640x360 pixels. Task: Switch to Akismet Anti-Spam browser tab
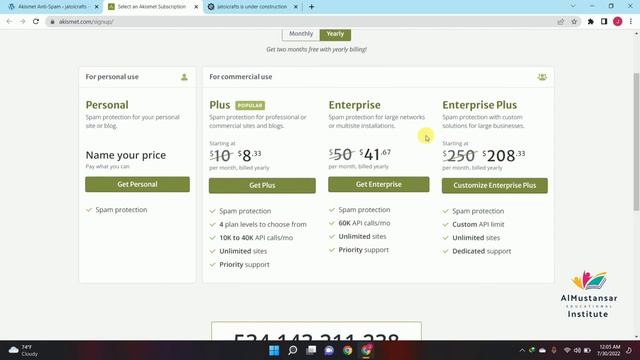click(x=52, y=7)
